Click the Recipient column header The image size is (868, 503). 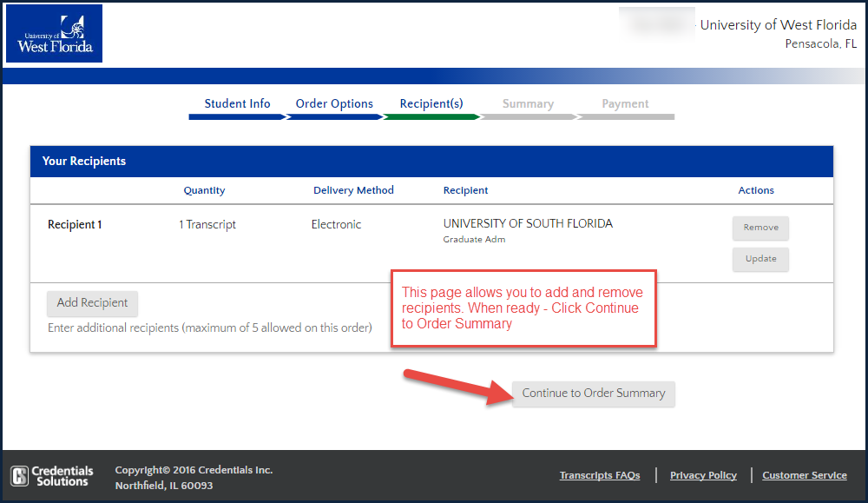(x=465, y=190)
